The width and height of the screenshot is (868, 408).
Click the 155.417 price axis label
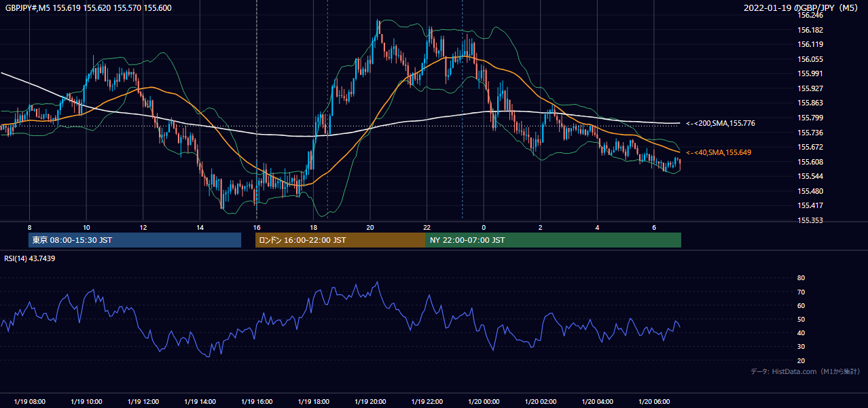tap(810, 205)
